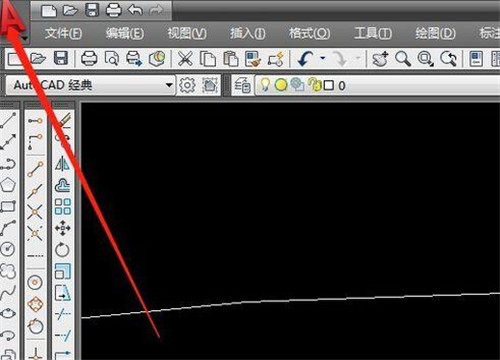The image size is (500, 360).
Task: Toggle layer freeze sun icon
Action: (x=281, y=85)
